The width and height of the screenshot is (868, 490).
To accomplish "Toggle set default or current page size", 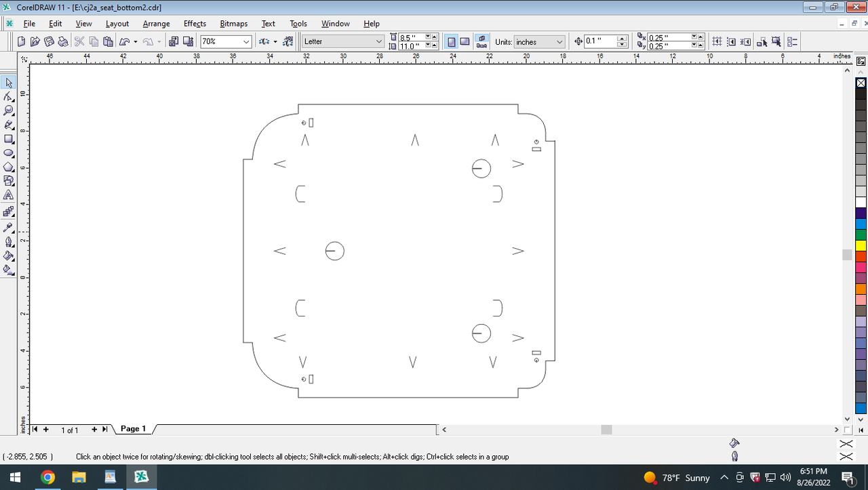I will coord(482,41).
